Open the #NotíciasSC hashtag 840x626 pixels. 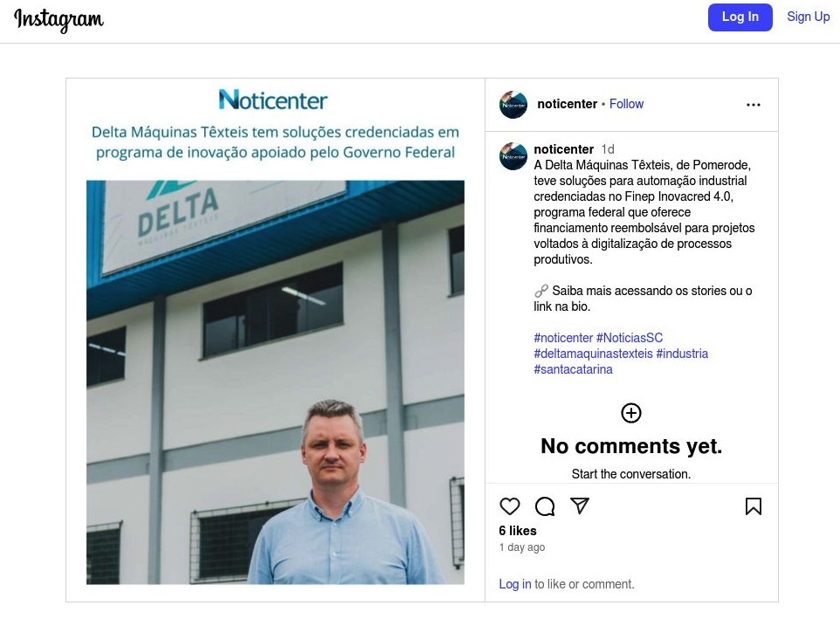click(x=630, y=338)
